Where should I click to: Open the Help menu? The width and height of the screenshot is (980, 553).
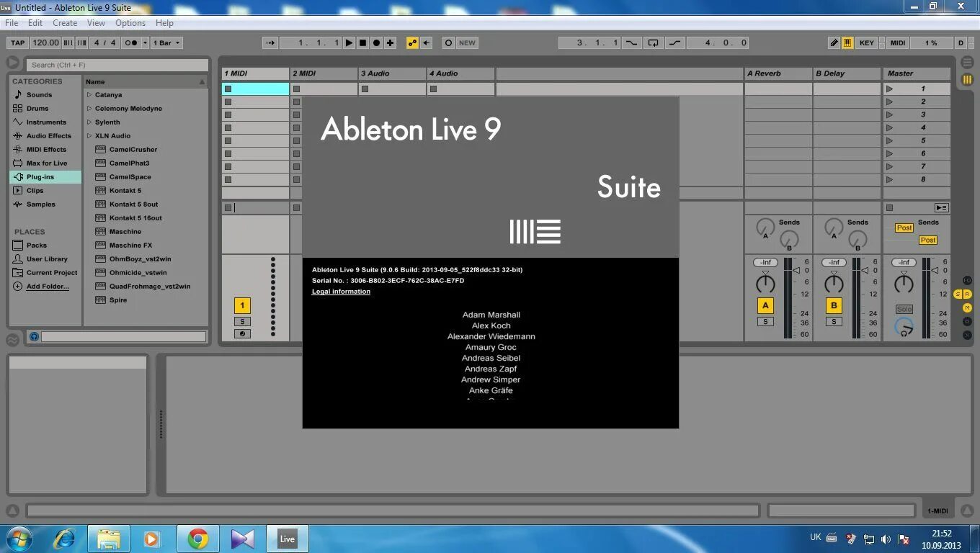point(164,23)
